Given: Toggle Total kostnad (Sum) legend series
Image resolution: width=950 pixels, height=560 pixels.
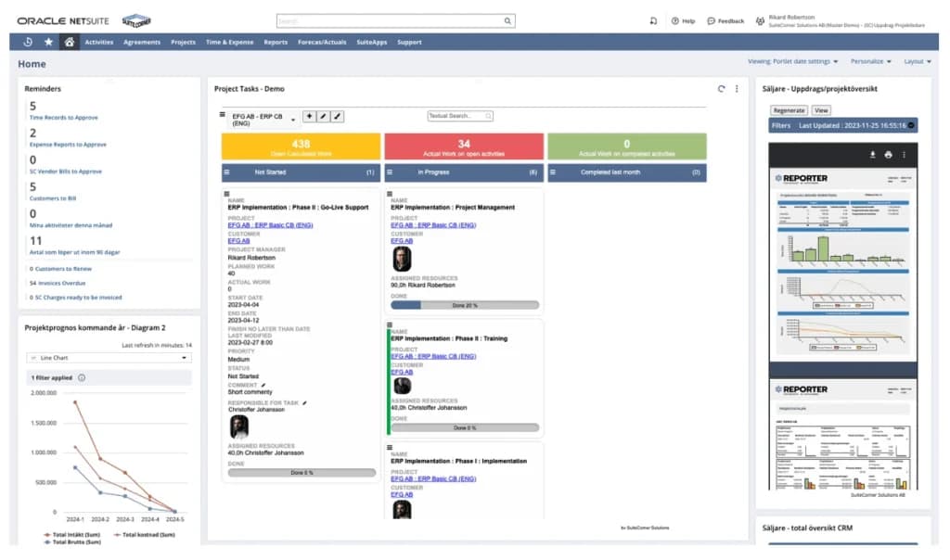Looking at the screenshot, I should click(144, 535).
